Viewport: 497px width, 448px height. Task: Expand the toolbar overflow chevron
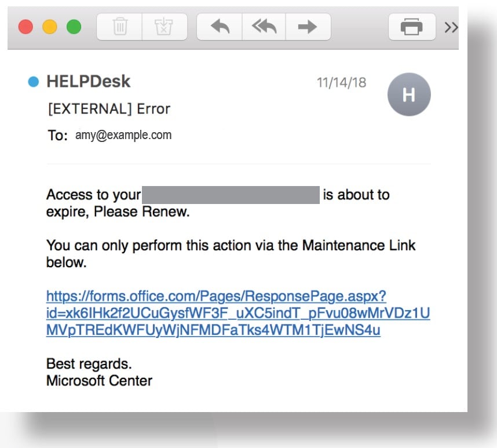[x=451, y=27]
